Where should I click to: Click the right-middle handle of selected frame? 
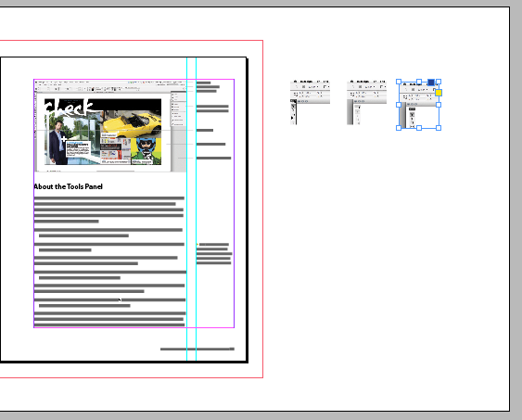click(x=439, y=105)
